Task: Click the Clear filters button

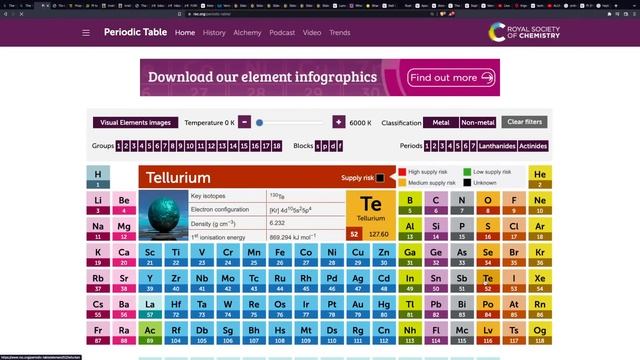Action: point(524,122)
